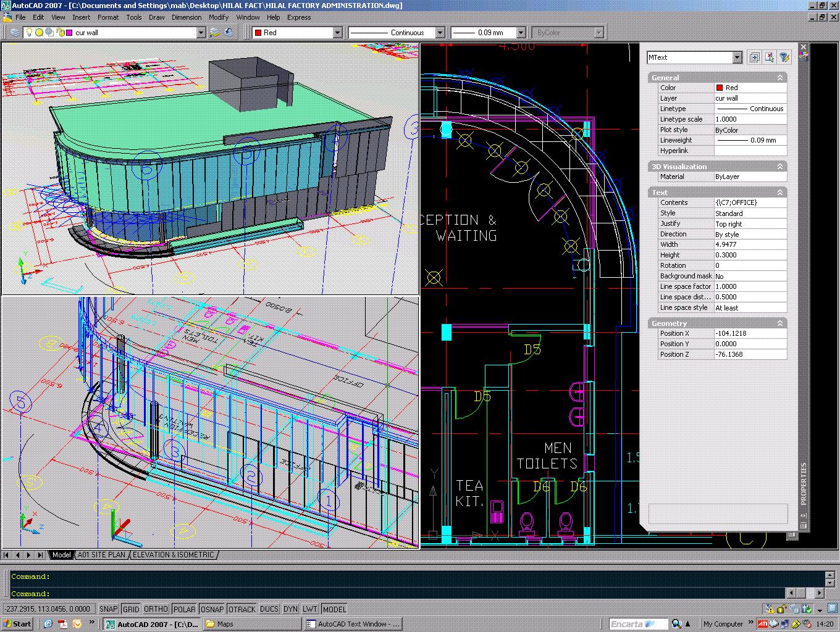Click the Quick Select funnel icon

(784, 57)
